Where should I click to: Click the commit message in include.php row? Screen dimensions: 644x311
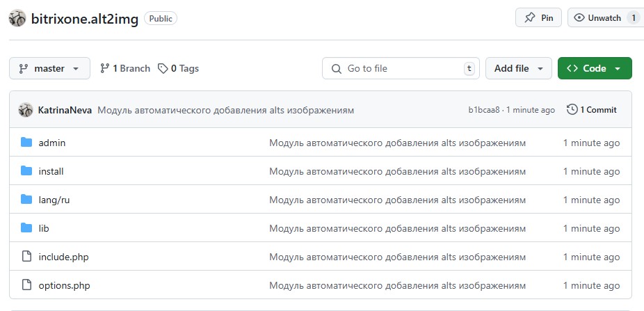coord(397,257)
